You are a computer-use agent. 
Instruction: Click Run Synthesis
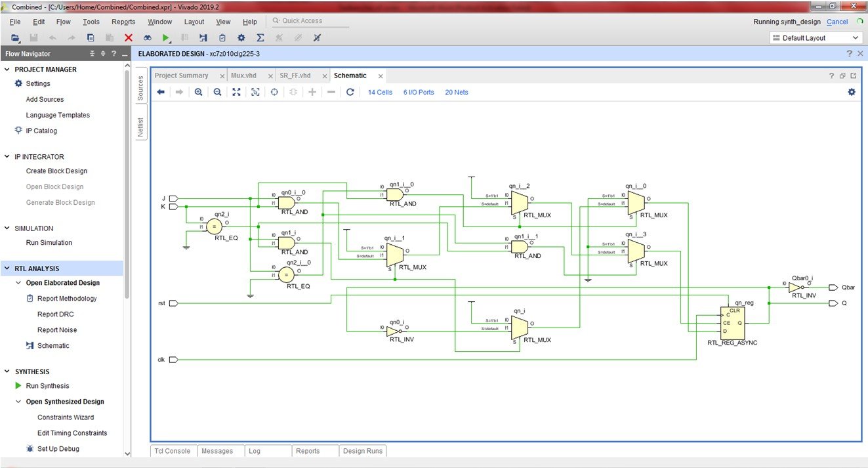click(x=47, y=386)
